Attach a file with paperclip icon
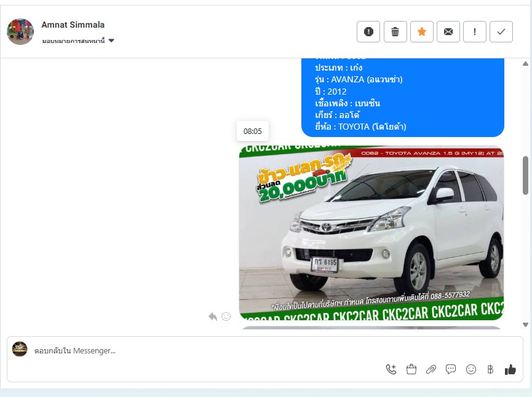 [431, 369]
